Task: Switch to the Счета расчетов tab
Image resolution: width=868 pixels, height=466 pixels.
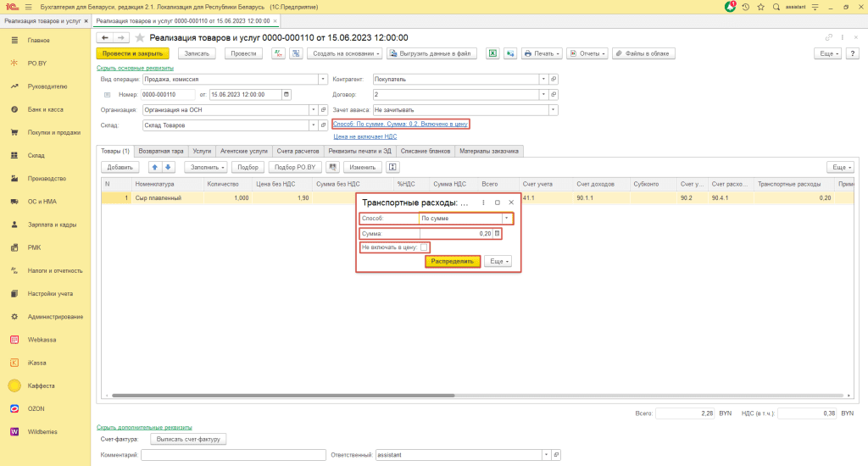Action: 298,151
